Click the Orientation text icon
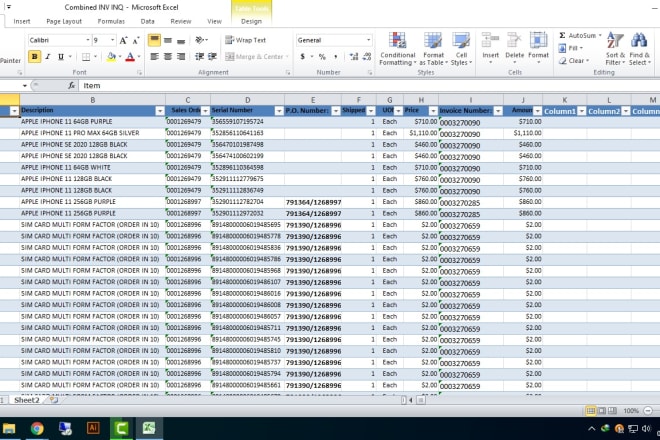 (x=200, y=40)
